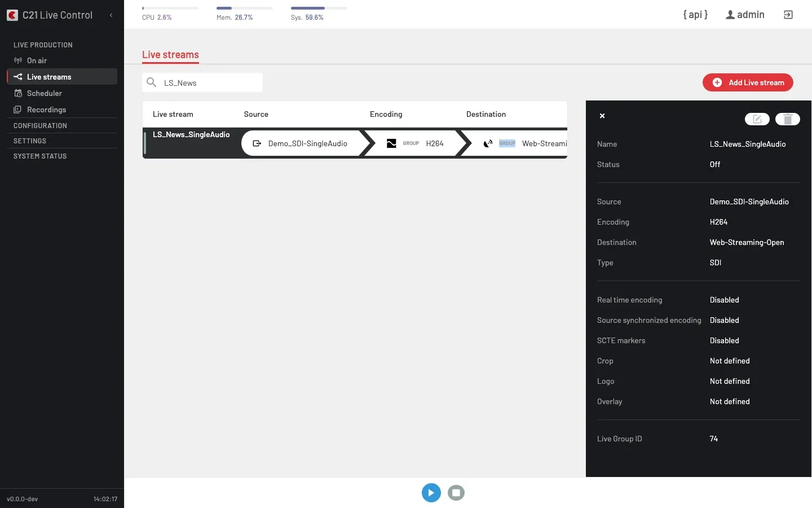The height and width of the screenshot is (508, 812).
Task: Click the SCTE markers Disabled value
Action: coord(725,340)
